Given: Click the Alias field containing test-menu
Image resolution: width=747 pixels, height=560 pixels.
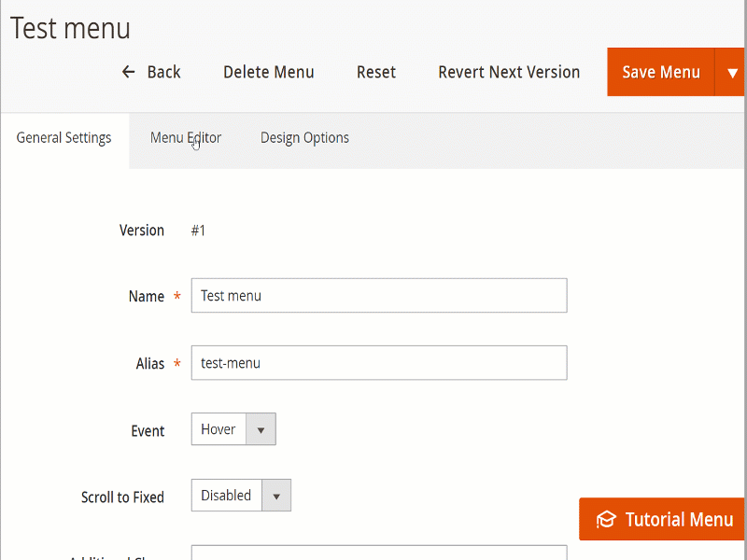Looking at the screenshot, I should pos(378,363).
